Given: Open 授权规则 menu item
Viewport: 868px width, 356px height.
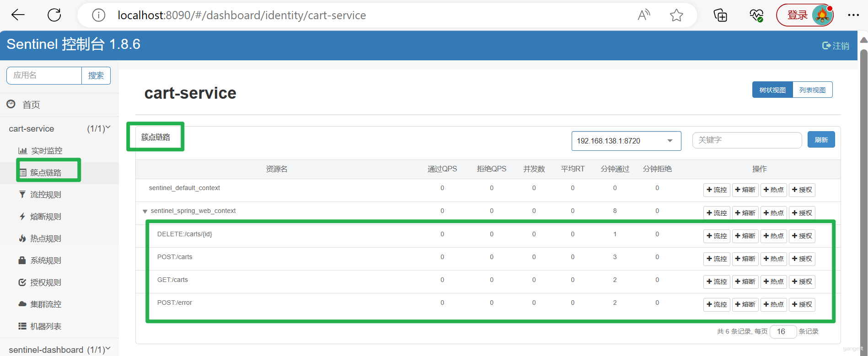Looking at the screenshot, I should click(46, 282).
